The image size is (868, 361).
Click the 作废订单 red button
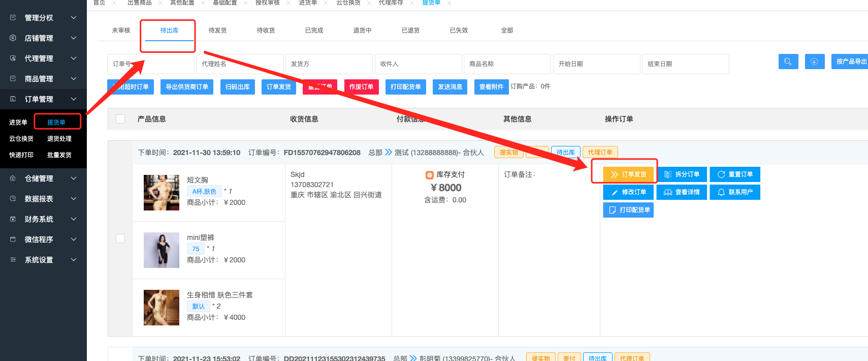[361, 87]
